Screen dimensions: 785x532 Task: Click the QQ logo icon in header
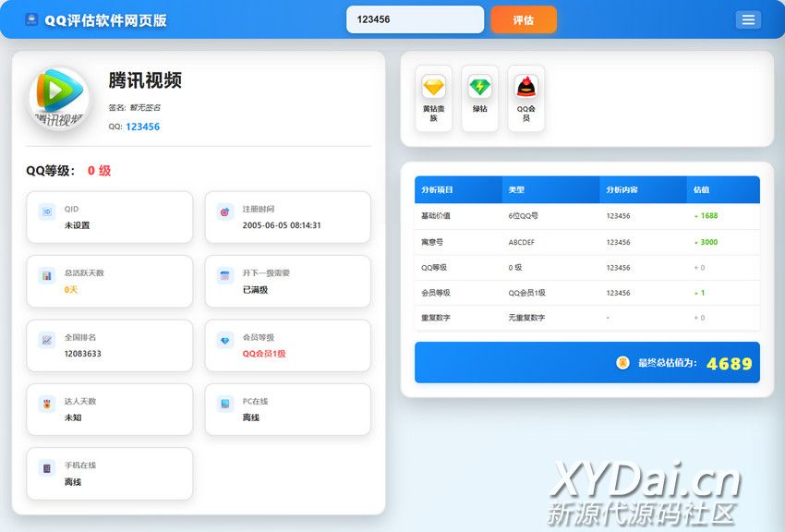(31, 19)
